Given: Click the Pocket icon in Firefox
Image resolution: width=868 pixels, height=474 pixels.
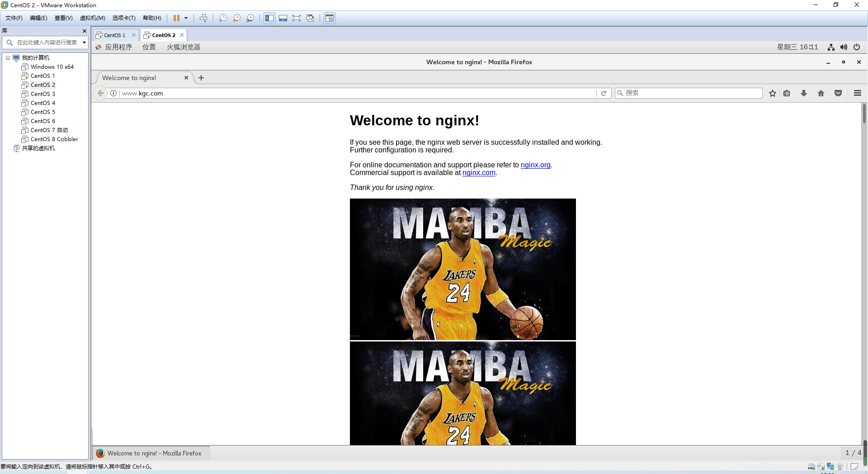Looking at the screenshot, I should [838, 93].
